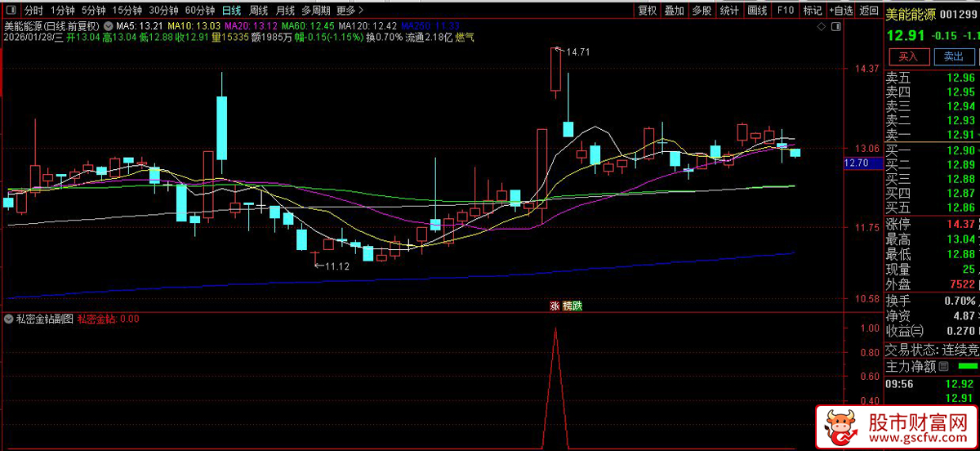Viewport: 980px width, 451px height.
Task: Click the 买一 12.90 order row
Action: pos(931,150)
